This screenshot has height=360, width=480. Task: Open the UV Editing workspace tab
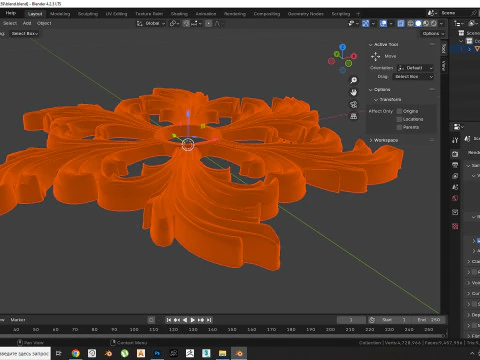tap(116, 14)
